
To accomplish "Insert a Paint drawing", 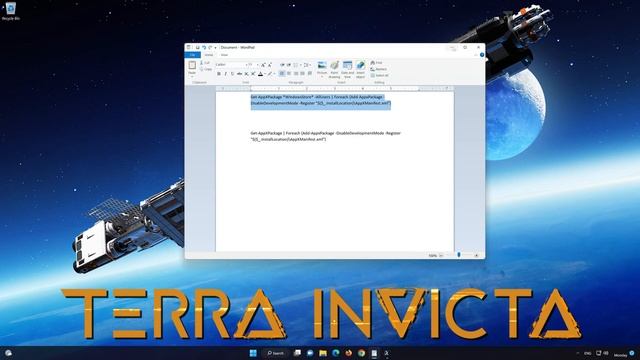I will [x=334, y=69].
